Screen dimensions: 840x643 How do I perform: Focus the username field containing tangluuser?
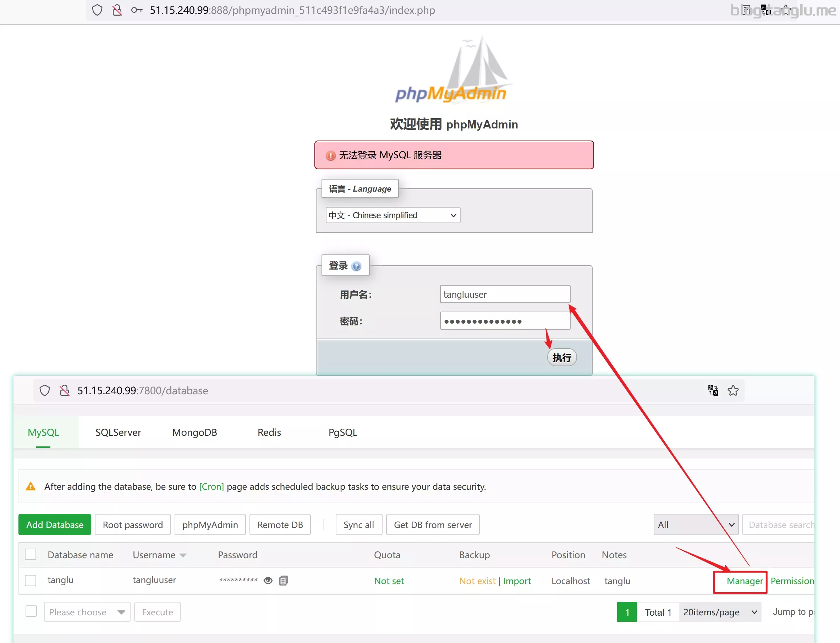[x=505, y=294]
